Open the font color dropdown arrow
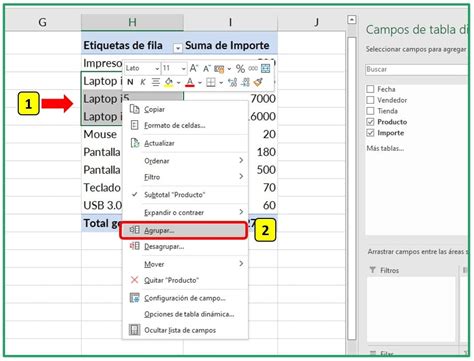 coord(200,83)
